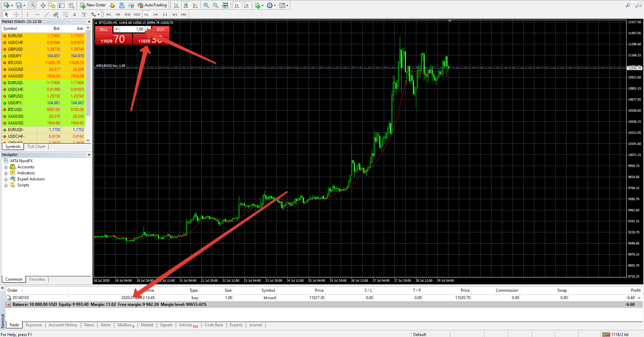Switch to bar chart icon
Image resolution: width=644 pixels, height=337 pixels.
click(x=176, y=5)
